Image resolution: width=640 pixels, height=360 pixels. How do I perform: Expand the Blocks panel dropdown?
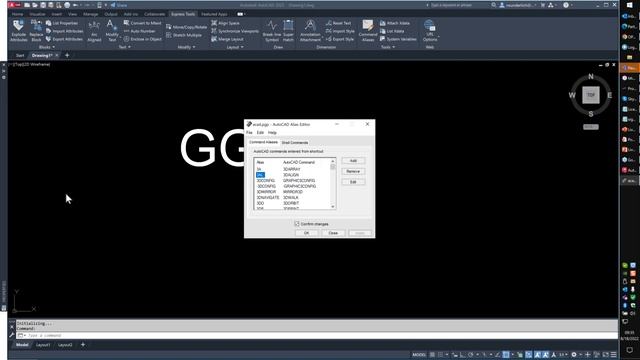(47, 47)
